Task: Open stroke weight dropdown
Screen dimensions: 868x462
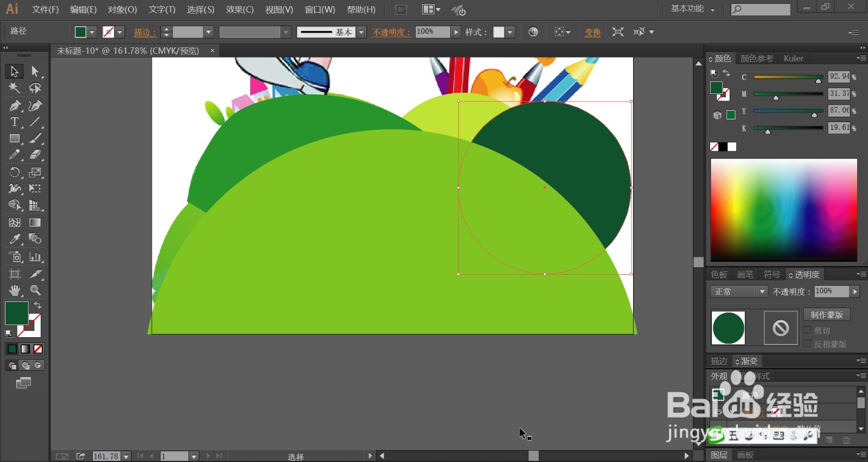Action: 208,32
